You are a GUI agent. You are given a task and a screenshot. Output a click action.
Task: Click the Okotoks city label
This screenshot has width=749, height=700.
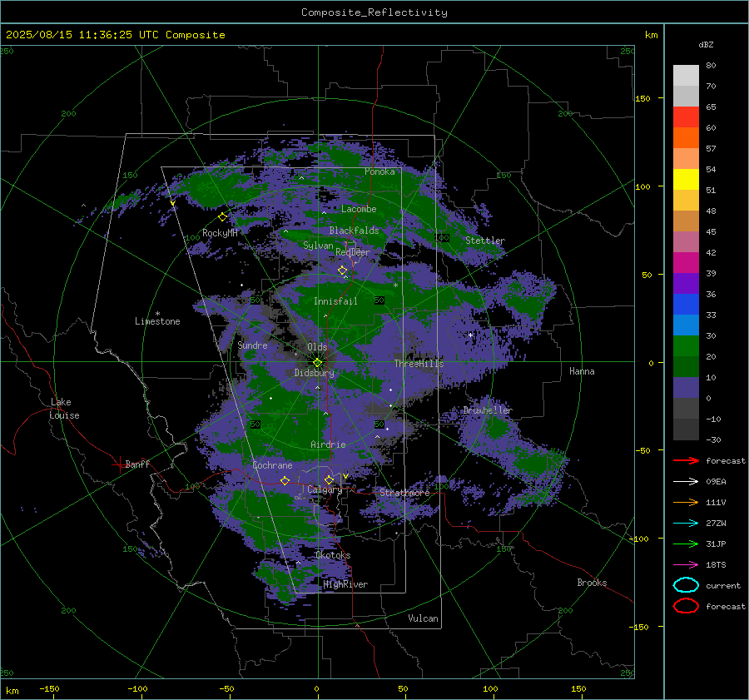click(x=333, y=555)
